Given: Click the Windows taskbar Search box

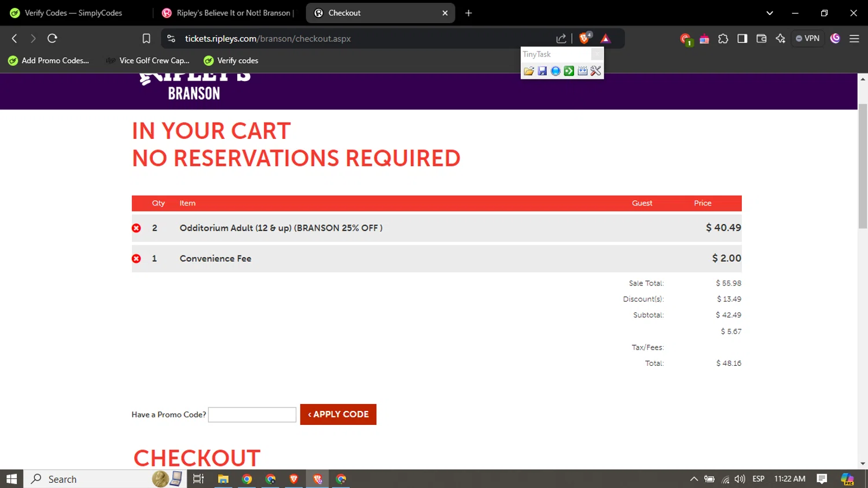Looking at the screenshot, I should 104,479.
